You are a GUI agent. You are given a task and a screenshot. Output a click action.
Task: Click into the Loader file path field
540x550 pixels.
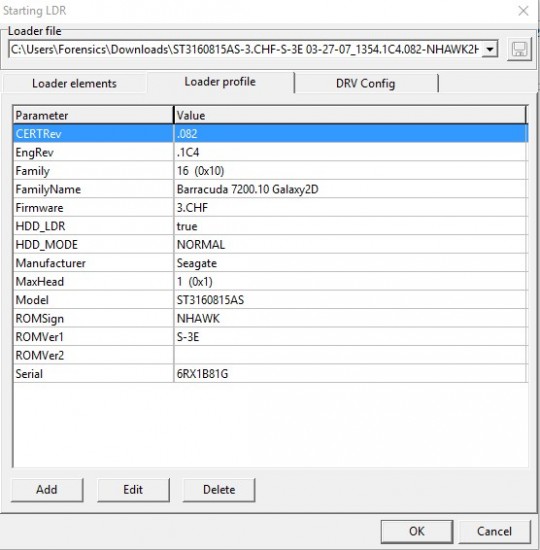coord(245,49)
